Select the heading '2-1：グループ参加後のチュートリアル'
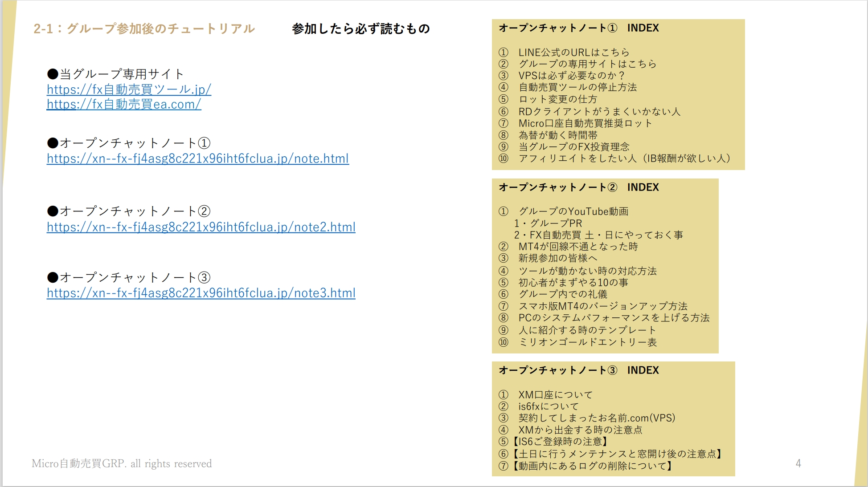The image size is (868, 487). (144, 29)
